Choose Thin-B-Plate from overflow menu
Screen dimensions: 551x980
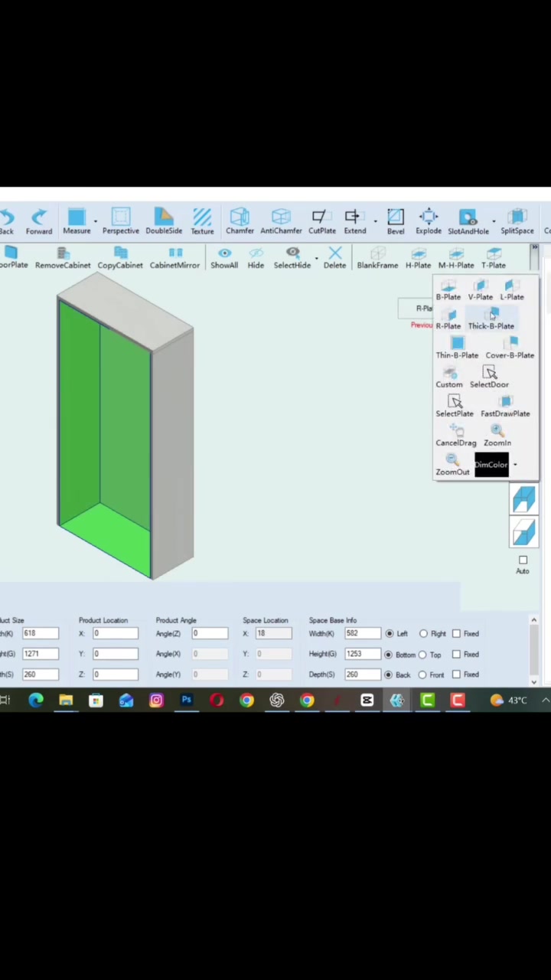click(457, 348)
